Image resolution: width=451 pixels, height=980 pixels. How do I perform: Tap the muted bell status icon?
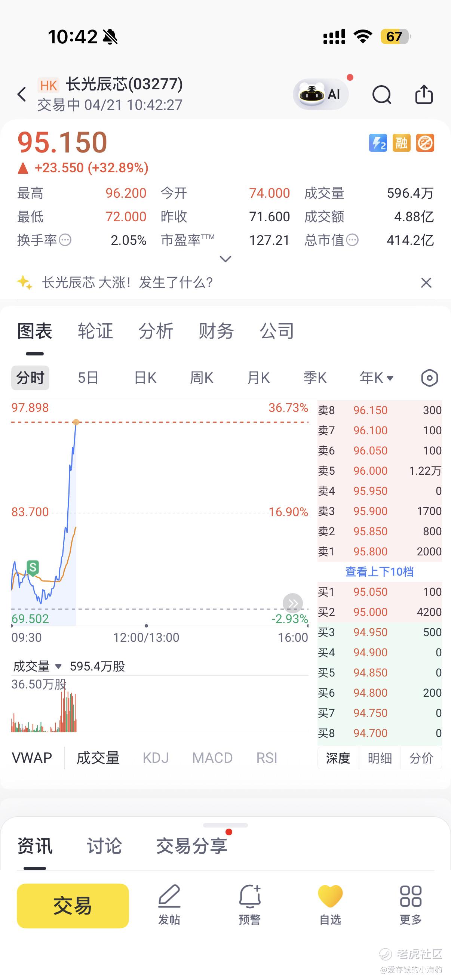[110, 37]
